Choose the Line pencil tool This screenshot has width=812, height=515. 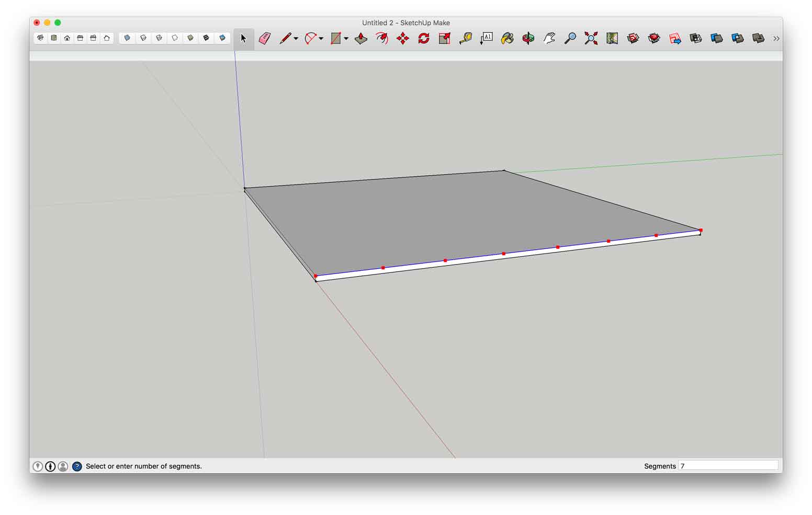[x=285, y=38]
